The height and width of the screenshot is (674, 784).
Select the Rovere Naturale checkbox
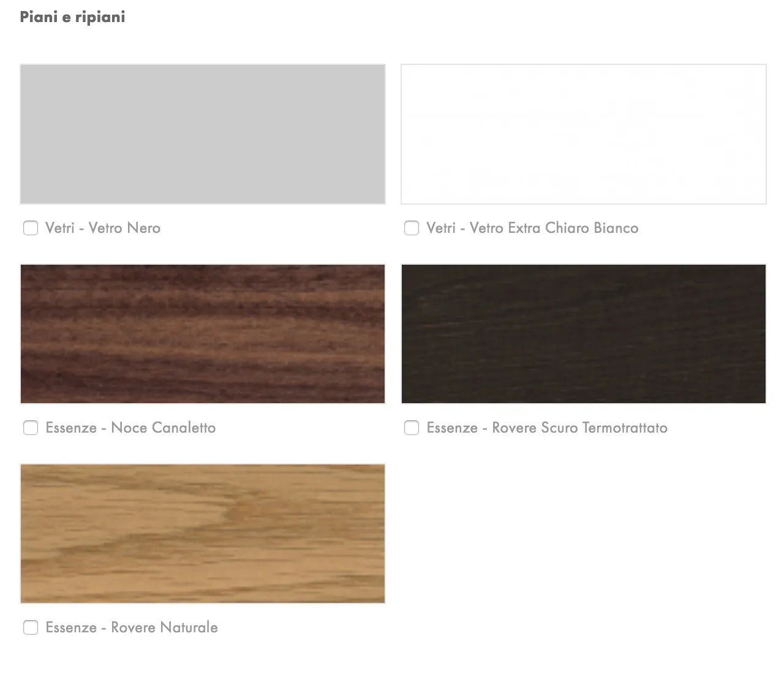click(x=31, y=627)
